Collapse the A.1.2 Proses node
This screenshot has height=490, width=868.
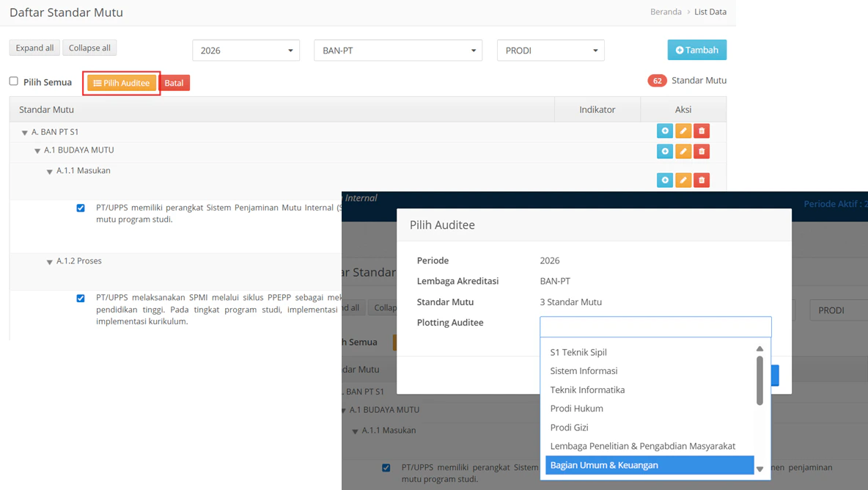coord(49,263)
